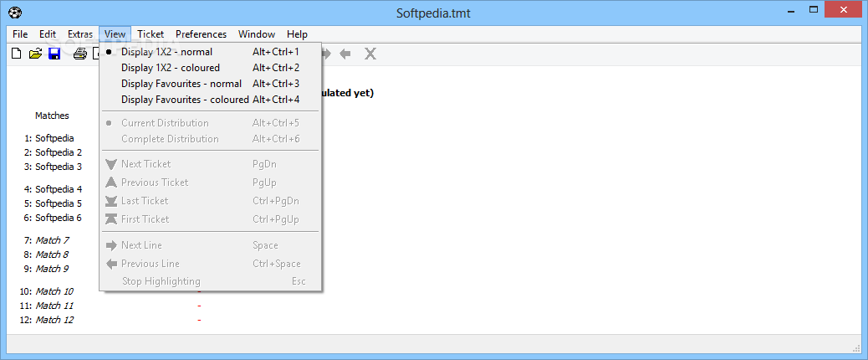
Task: Open the Ticket menu
Action: [151, 34]
